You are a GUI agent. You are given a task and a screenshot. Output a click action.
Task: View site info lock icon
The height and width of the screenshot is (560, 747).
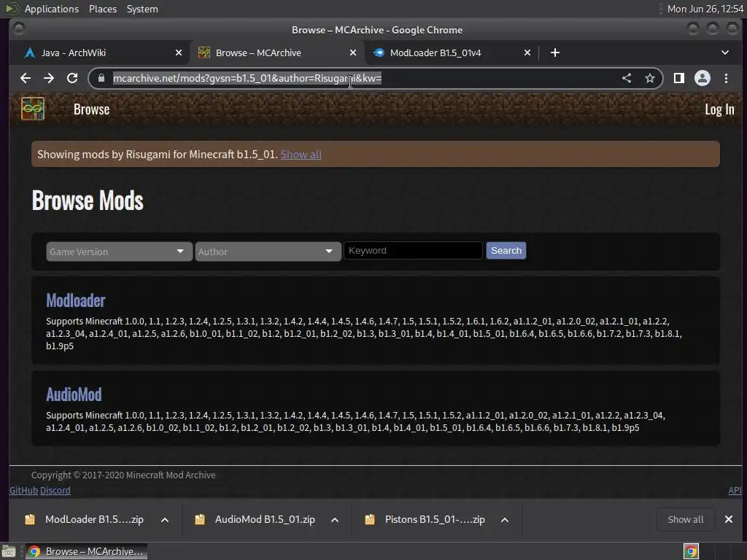[101, 78]
